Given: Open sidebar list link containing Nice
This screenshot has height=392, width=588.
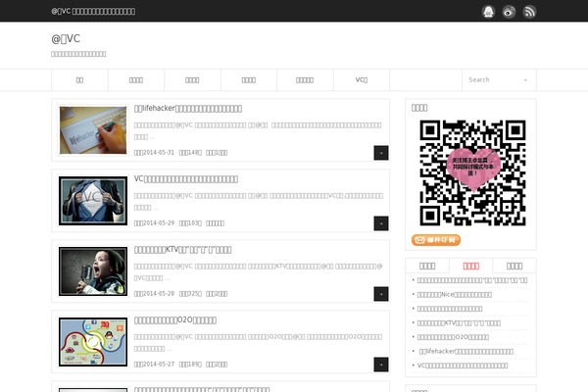Looking at the screenshot, I should point(455,294).
